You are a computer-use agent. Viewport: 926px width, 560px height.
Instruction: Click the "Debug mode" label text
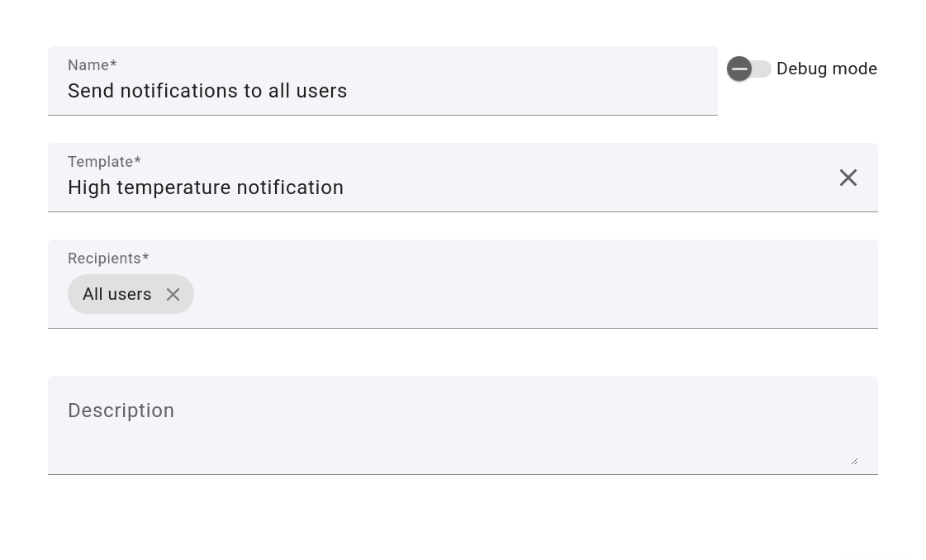(826, 69)
